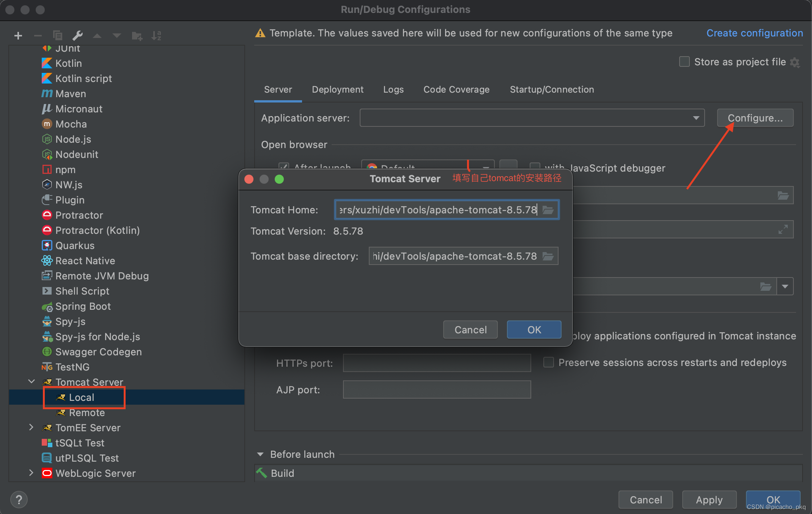
Task: Select Local under Tomcat Server
Action: pyautogui.click(x=81, y=397)
